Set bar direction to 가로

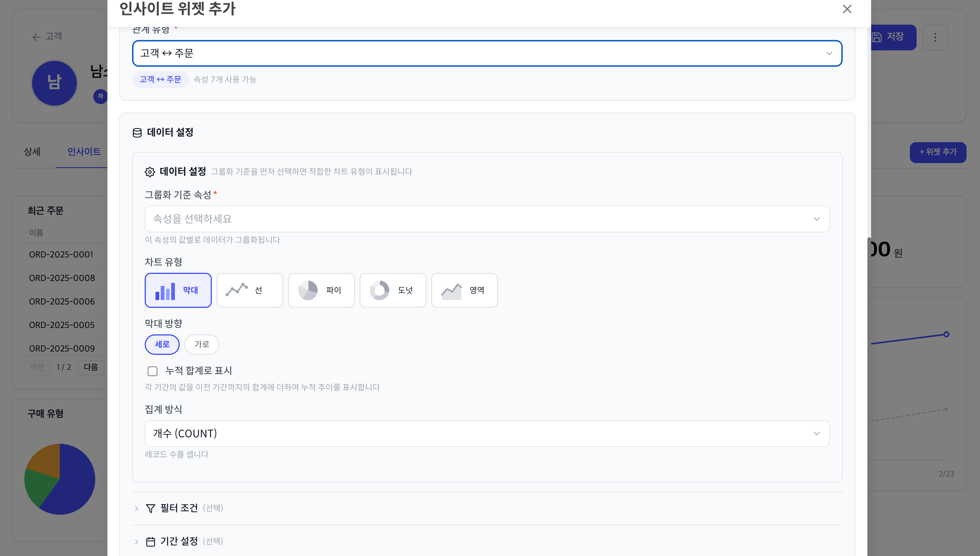pyautogui.click(x=201, y=344)
